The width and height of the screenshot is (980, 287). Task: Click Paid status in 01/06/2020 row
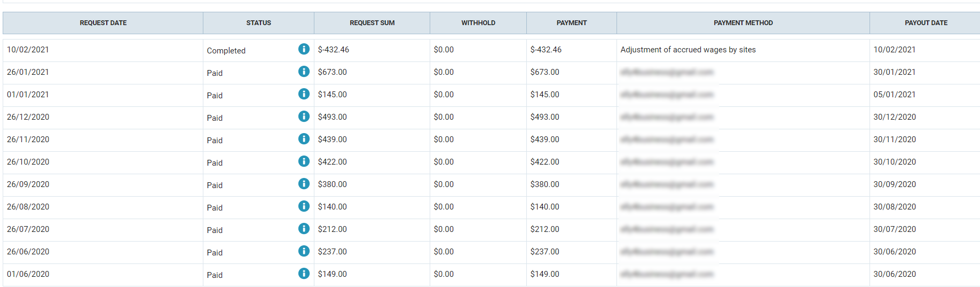coord(215,275)
